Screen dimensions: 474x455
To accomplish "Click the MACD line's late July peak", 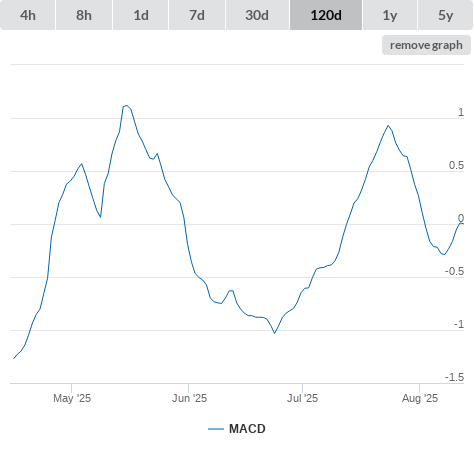I will pyautogui.click(x=388, y=126).
